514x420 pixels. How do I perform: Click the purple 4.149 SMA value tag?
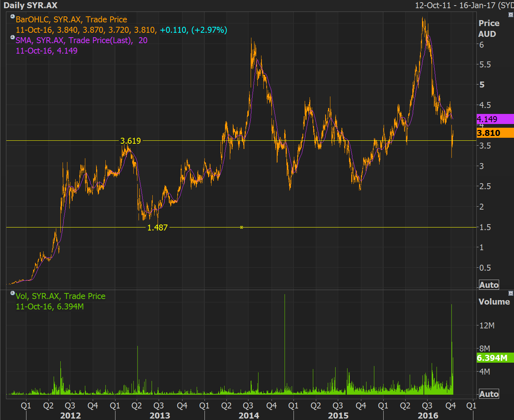(495, 119)
